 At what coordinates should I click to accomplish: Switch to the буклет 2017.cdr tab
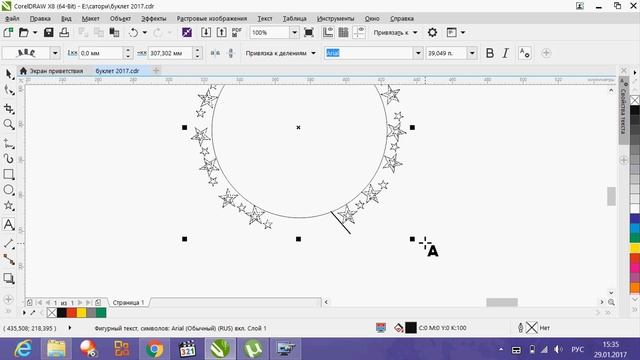coord(118,71)
